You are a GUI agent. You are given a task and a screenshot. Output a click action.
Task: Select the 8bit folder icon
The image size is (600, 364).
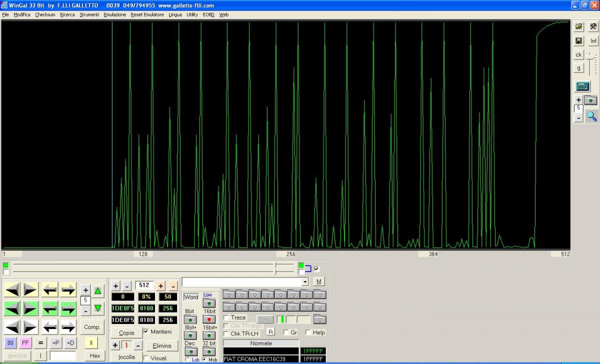coord(190,320)
